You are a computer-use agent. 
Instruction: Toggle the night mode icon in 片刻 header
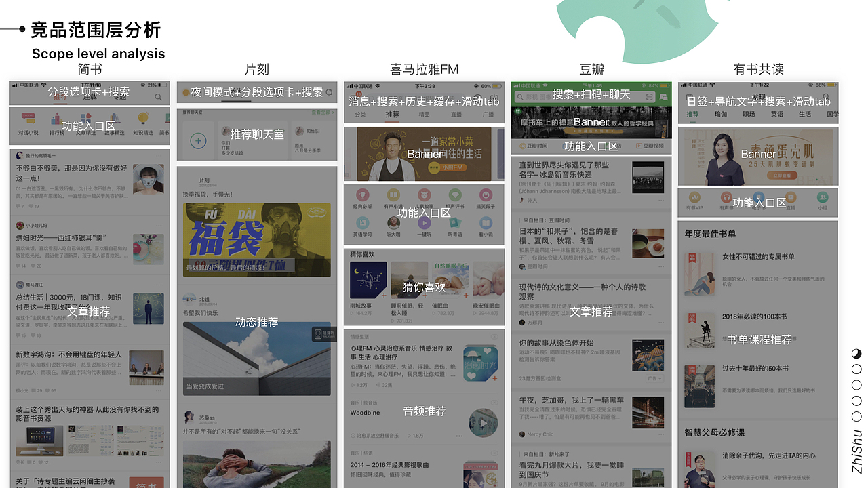[x=185, y=92]
